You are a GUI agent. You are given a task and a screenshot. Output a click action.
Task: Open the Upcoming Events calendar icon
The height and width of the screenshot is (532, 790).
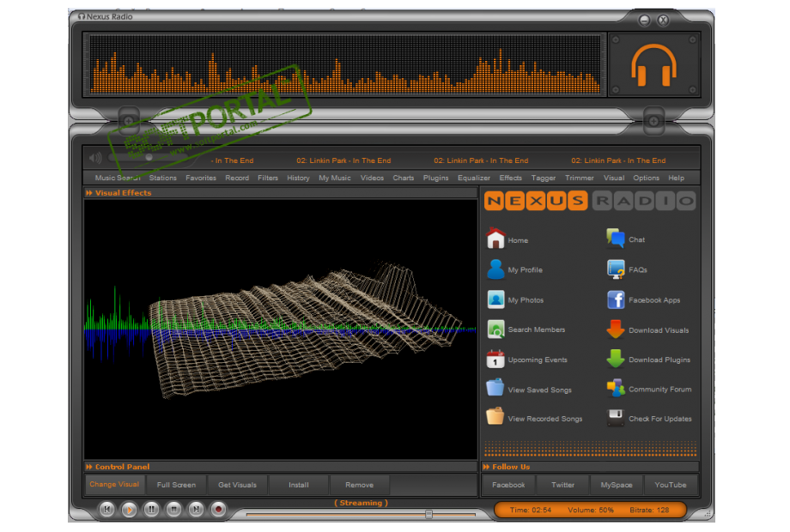tap(495, 360)
